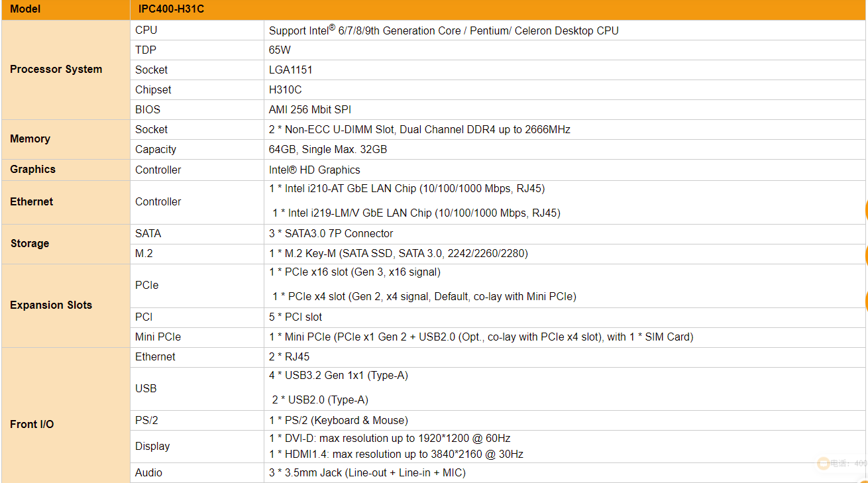Click the "1 * DVI-D" resolution line
Screen dimensions: 868x483
(x=390, y=438)
